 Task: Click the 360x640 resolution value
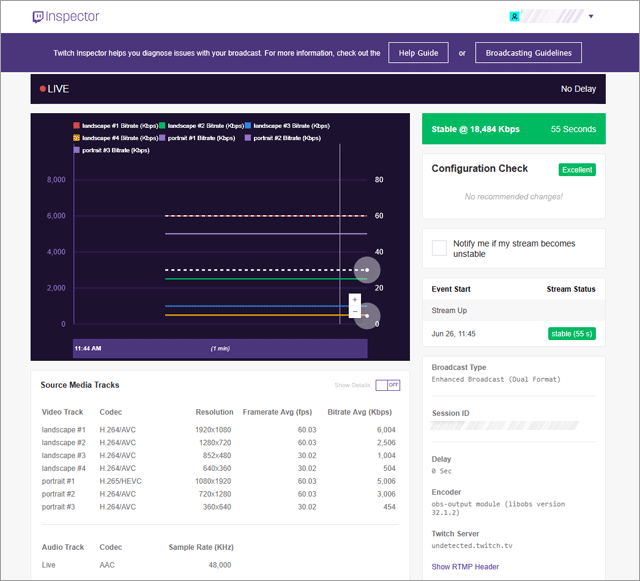coord(217,507)
